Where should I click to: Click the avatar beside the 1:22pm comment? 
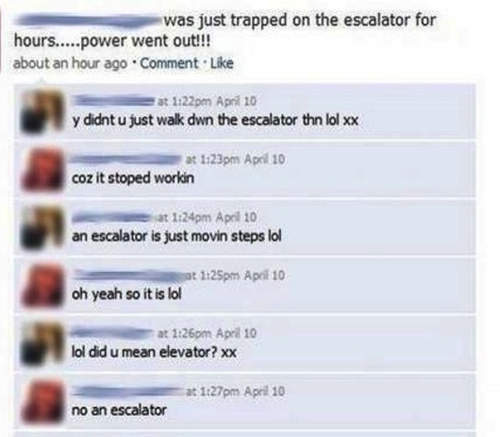pyautogui.click(x=42, y=111)
